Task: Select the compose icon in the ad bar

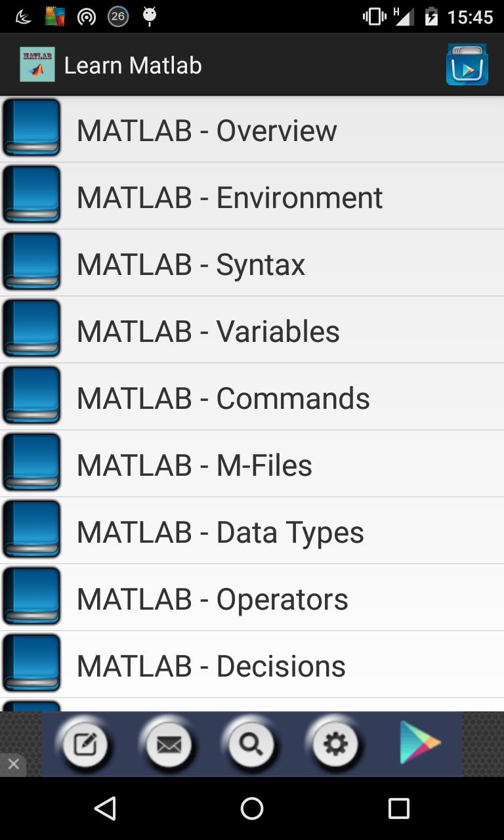Action: coord(85,744)
